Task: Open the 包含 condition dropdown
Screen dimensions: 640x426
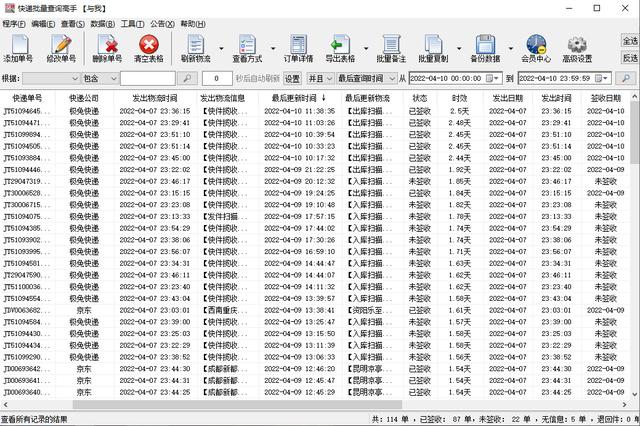Action: coord(100,78)
